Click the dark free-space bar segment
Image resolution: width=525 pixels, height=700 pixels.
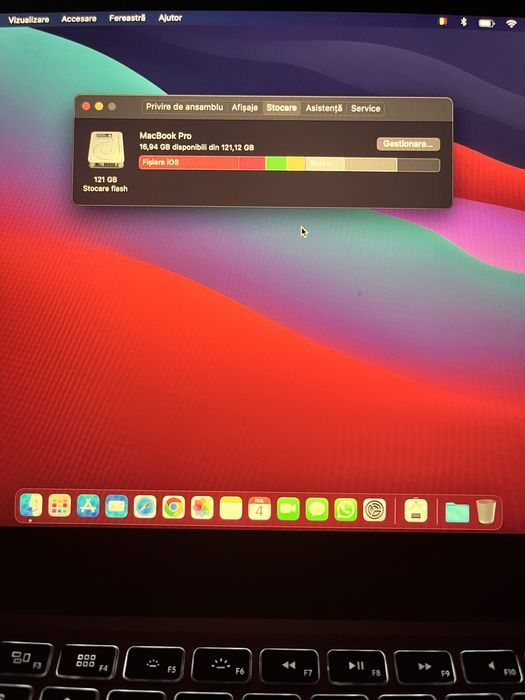coord(418,165)
